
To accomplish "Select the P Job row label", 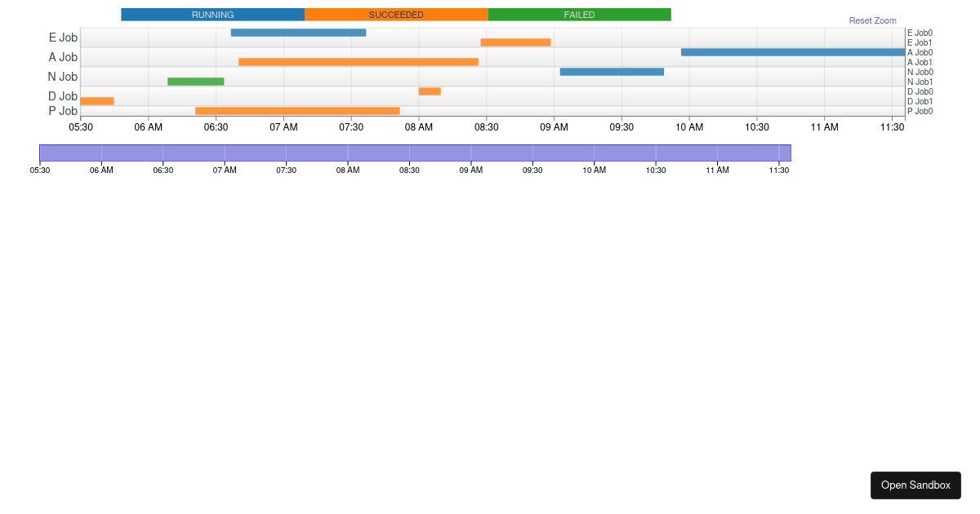I will tap(63, 111).
